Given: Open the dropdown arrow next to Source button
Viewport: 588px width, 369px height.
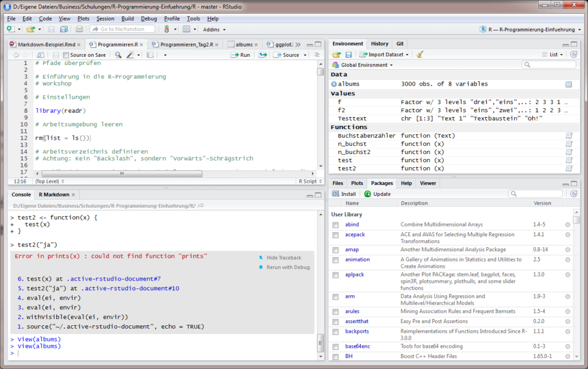Looking at the screenshot, I should (x=305, y=55).
